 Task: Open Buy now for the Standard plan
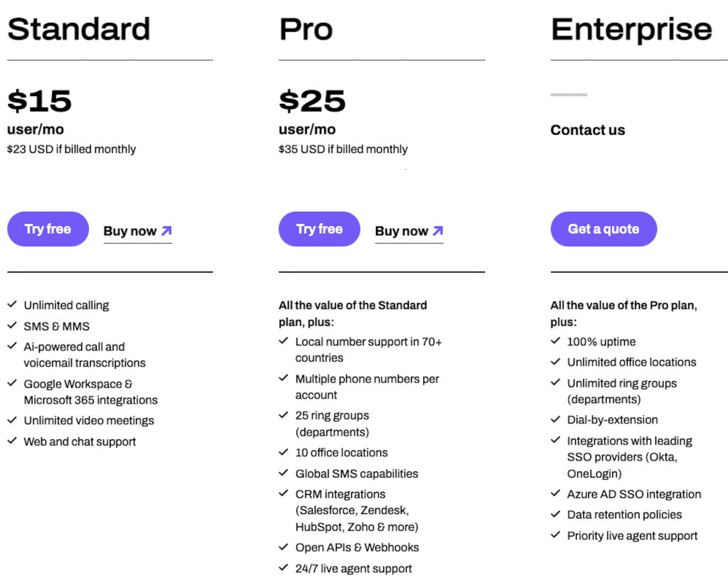click(x=132, y=231)
